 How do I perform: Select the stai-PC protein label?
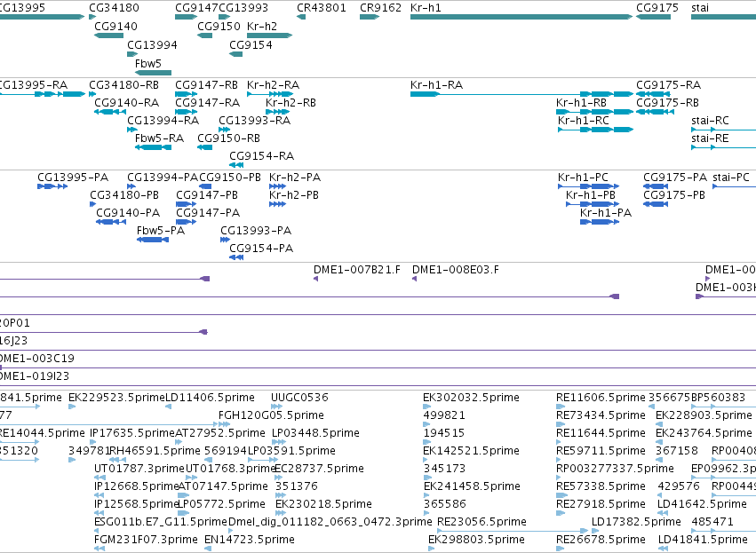point(731,178)
